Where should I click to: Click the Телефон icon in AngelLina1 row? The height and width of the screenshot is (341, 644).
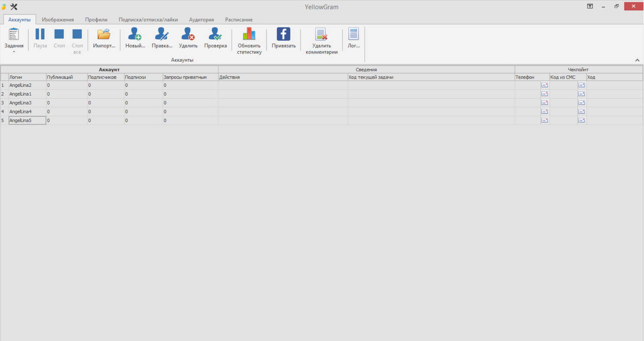[545, 94]
